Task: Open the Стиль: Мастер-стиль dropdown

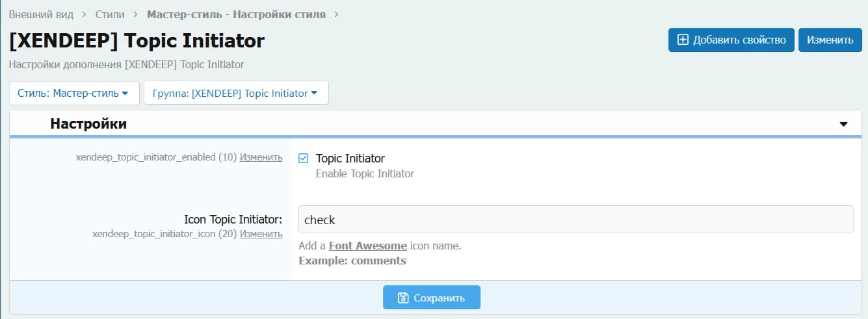Action: (74, 93)
